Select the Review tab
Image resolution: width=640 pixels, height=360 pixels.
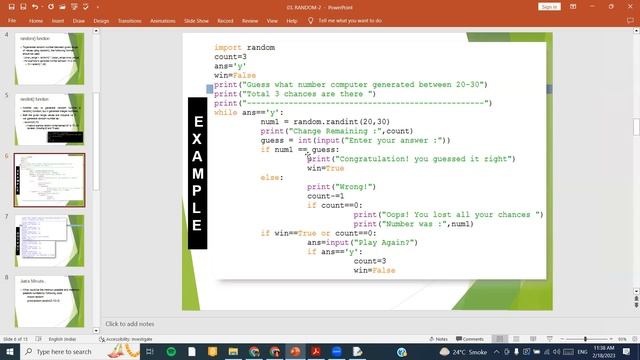tap(250, 20)
